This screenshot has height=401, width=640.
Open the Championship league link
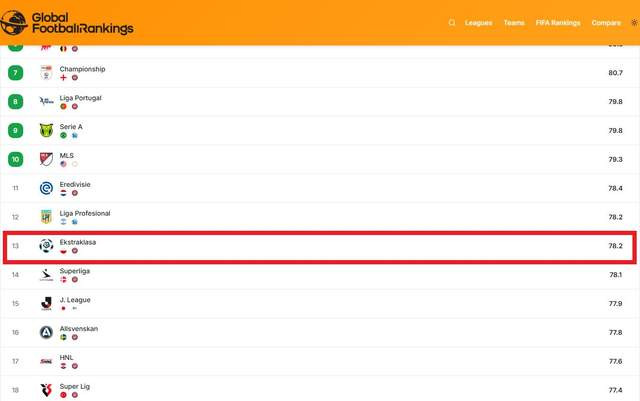pos(82,69)
